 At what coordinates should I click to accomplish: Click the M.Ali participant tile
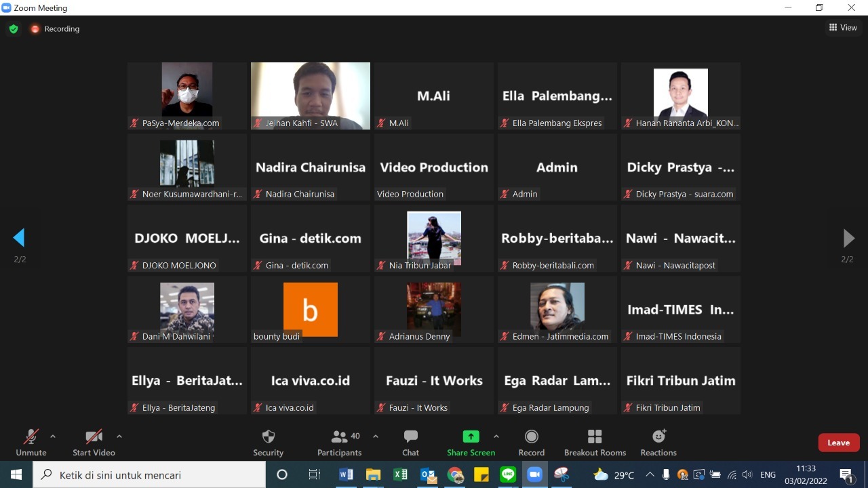[x=434, y=96]
